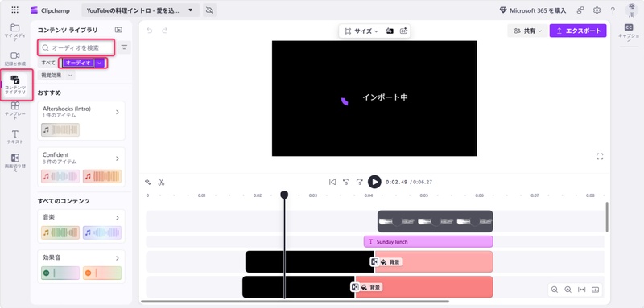This screenshot has width=644, height=308.
Task: Click the AI sparkle tool above the timeline
Action: tap(148, 182)
